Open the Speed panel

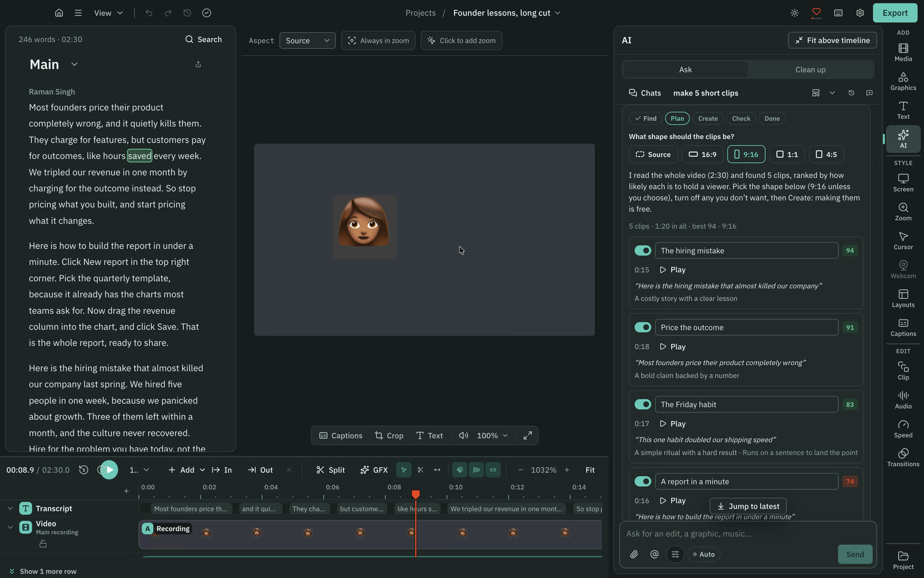(x=903, y=429)
